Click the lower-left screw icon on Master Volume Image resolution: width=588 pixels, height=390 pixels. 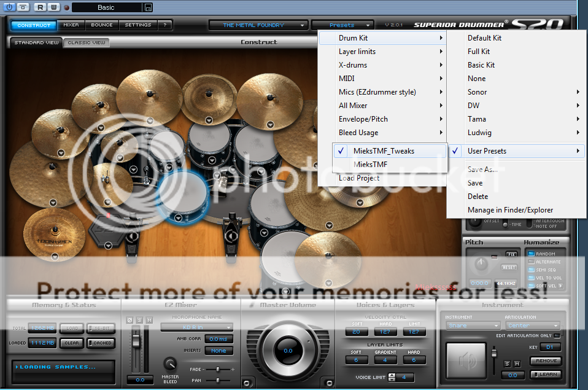(x=247, y=383)
